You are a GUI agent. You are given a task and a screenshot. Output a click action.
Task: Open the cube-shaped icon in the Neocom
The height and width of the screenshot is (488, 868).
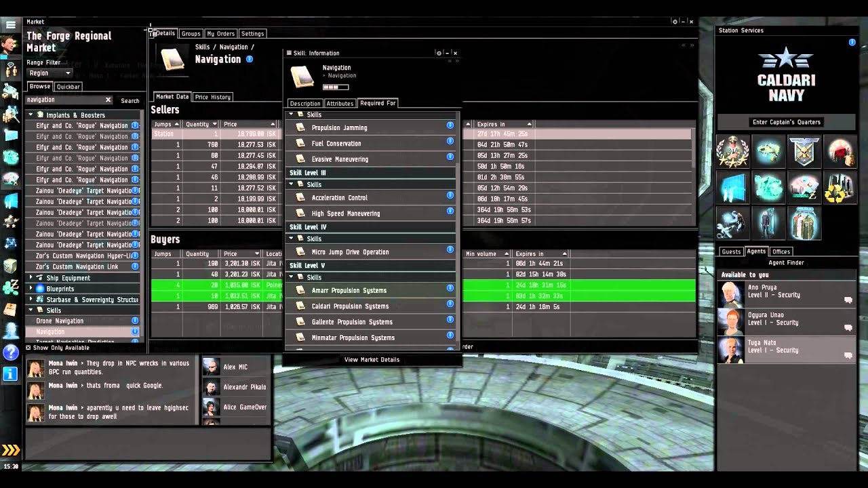point(10,265)
